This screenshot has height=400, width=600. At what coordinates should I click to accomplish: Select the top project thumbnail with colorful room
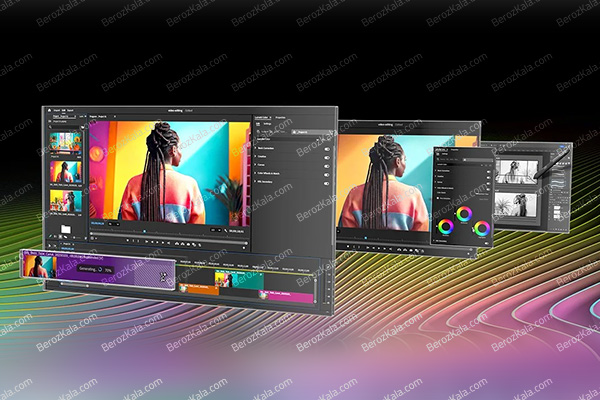pyautogui.click(x=65, y=143)
